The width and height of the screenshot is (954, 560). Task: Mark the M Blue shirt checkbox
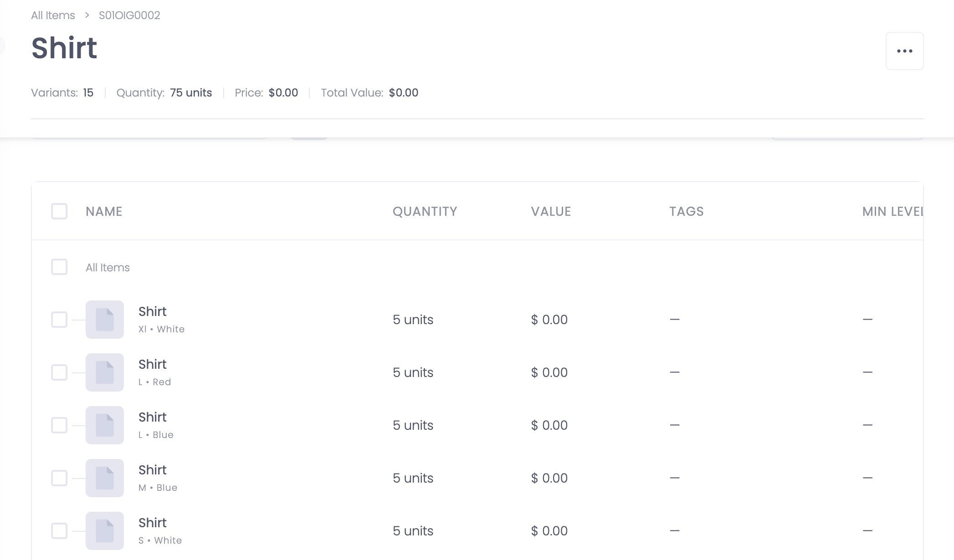[x=59, y=478]
